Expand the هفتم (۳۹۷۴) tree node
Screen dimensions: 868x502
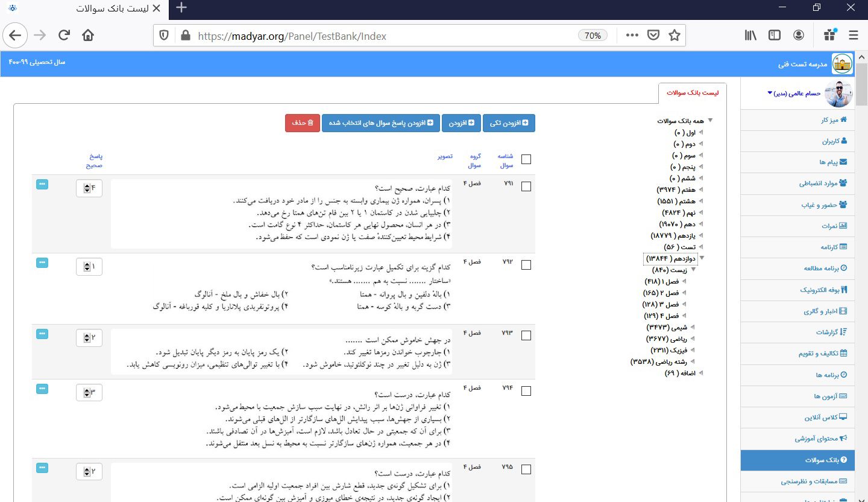click(x=702, y=189)
